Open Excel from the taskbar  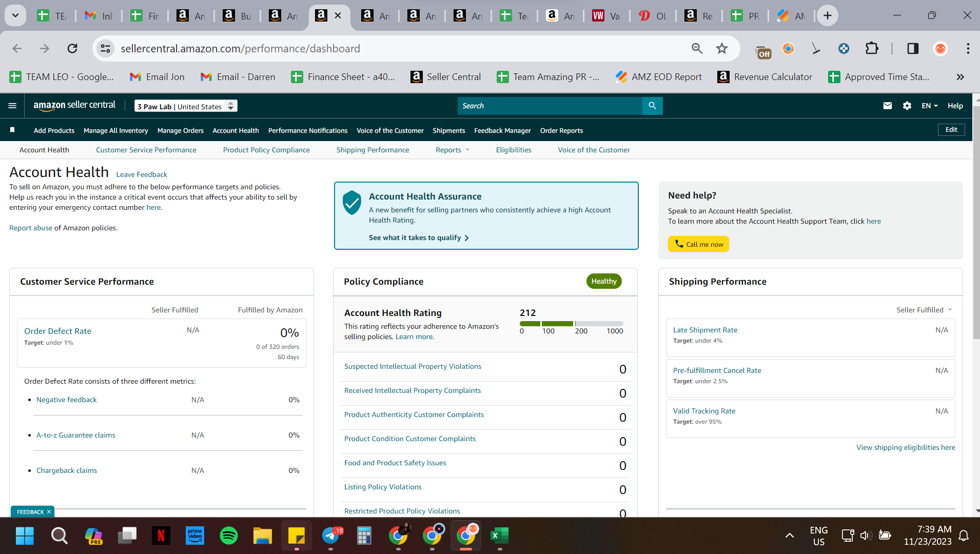point(499,536)
